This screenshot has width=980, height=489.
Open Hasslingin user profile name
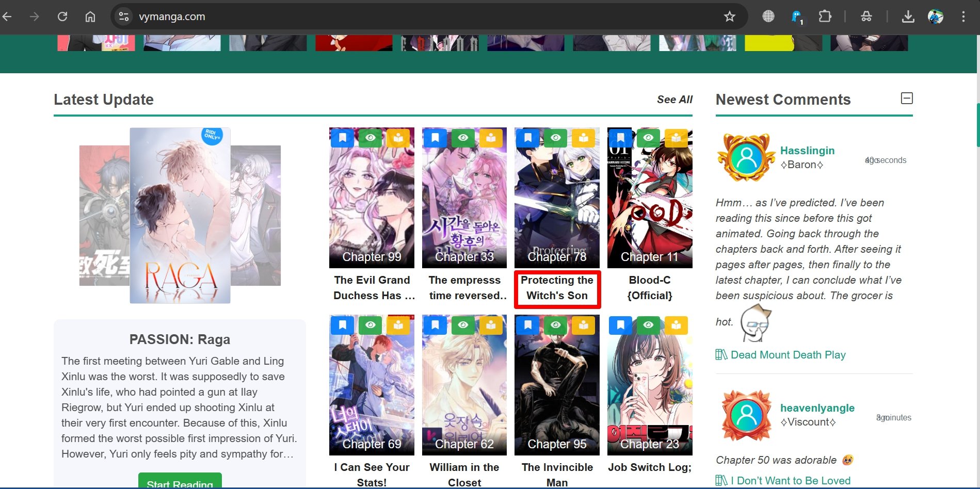[x=807, y=151]
